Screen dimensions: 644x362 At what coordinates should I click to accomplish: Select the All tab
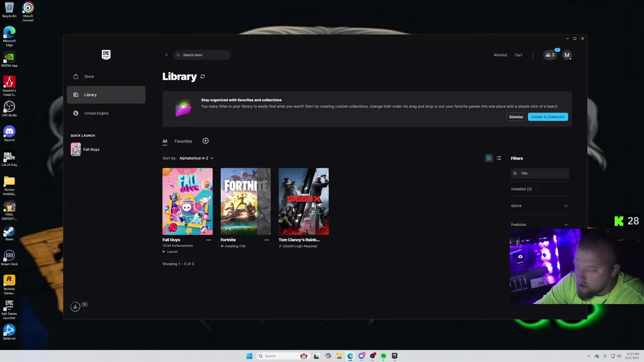tap(165, 141)
